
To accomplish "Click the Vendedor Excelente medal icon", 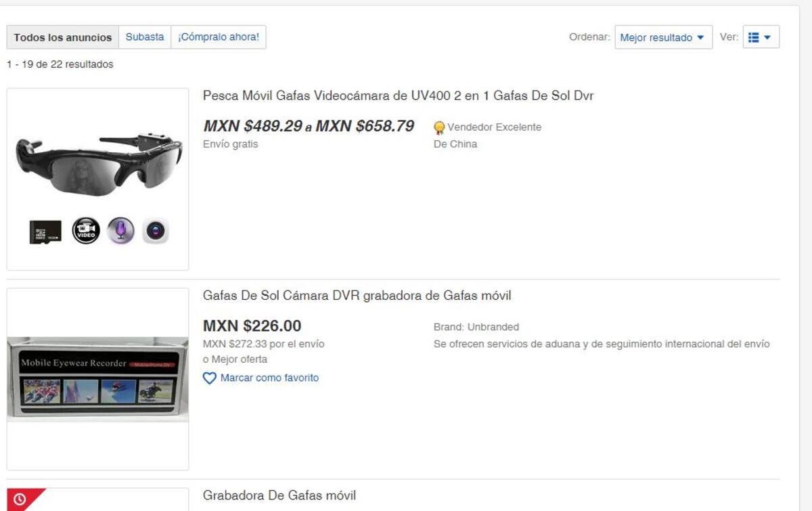I will [x=439, y=127].
